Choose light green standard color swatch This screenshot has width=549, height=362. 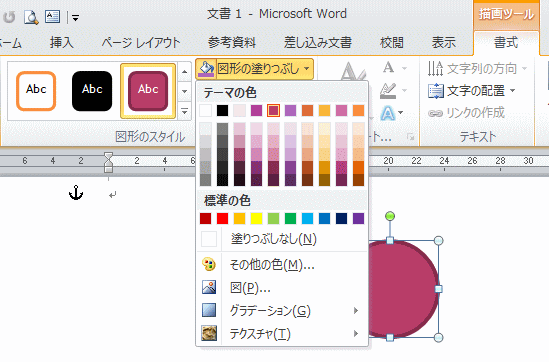pos(273,218)
